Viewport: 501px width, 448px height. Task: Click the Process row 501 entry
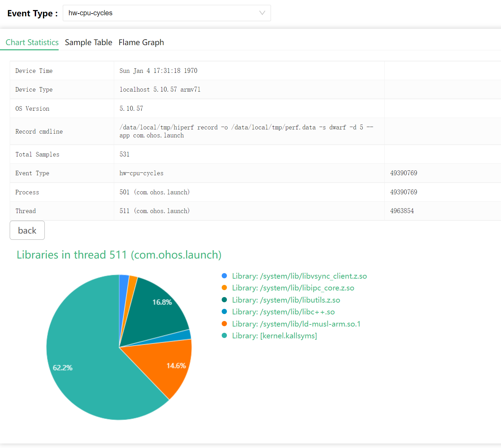point(154,192)
